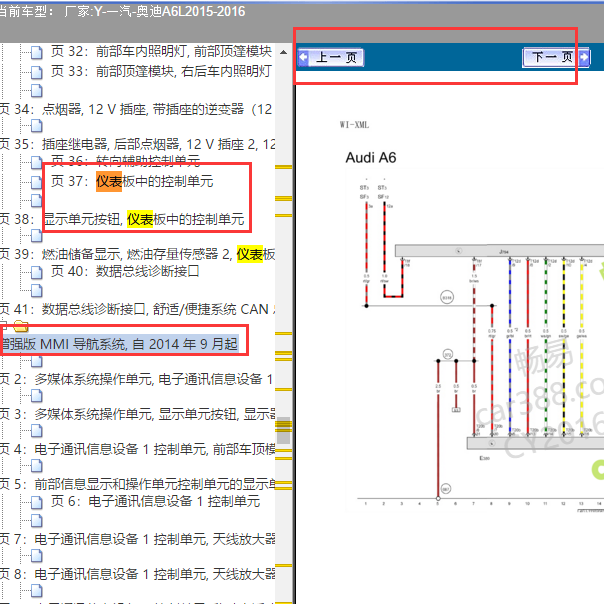The height and width of the screenshot is (604, 604).
Task: Click the next page button 下一页
Action: pos(556,57)
